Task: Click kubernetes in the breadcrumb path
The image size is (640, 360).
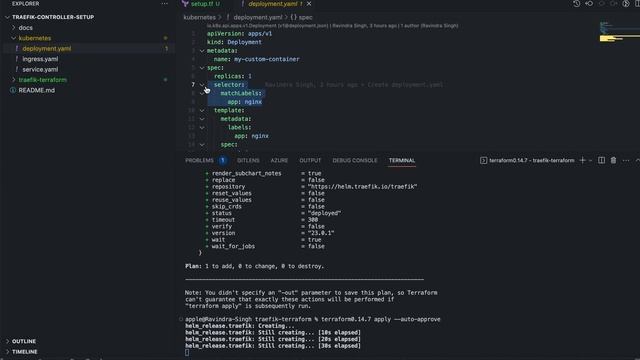Action: point(199,17)
